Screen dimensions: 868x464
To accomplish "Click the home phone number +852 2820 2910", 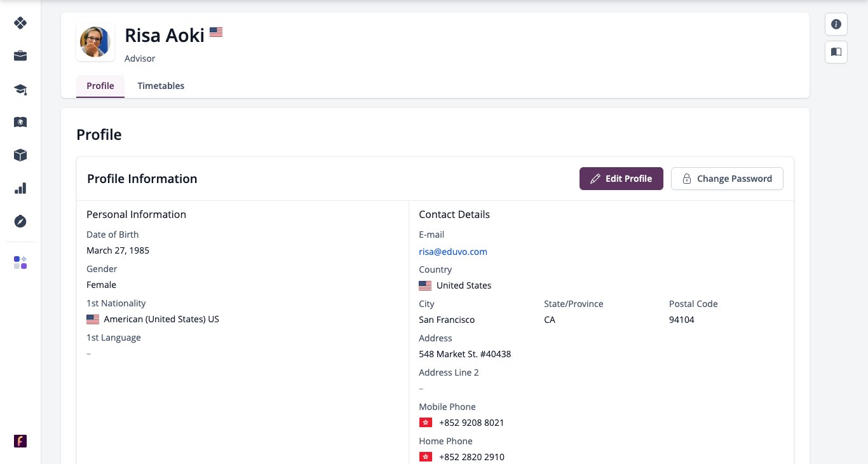I will [x=471, y=457].
